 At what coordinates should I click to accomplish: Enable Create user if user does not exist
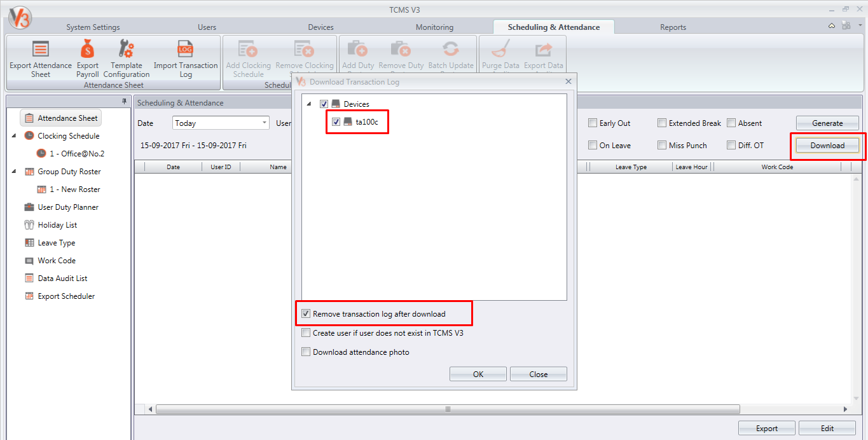306,333
